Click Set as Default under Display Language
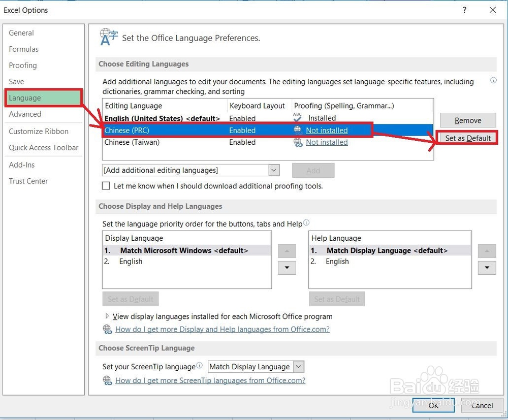Viewport: 508px width, 420px height. coord(130,299)
